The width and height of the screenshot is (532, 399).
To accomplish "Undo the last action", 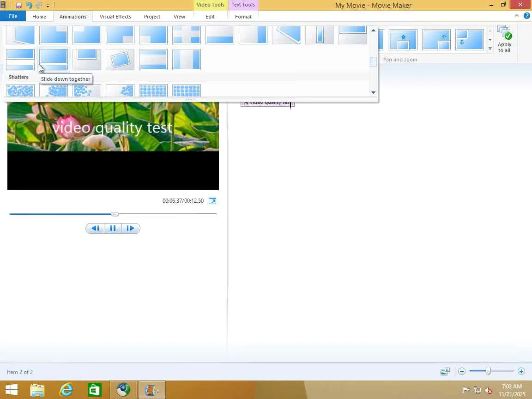I will pyautogui.click(x=29, y=5).
